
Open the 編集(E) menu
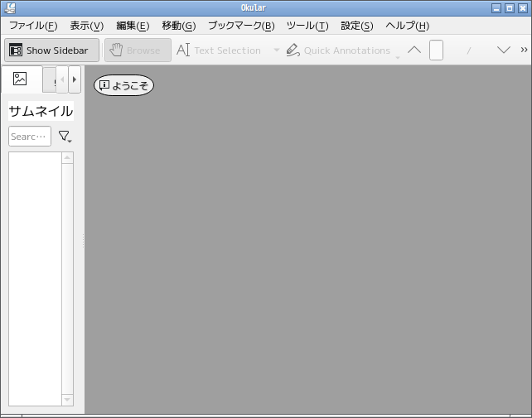tap(133, 26)
